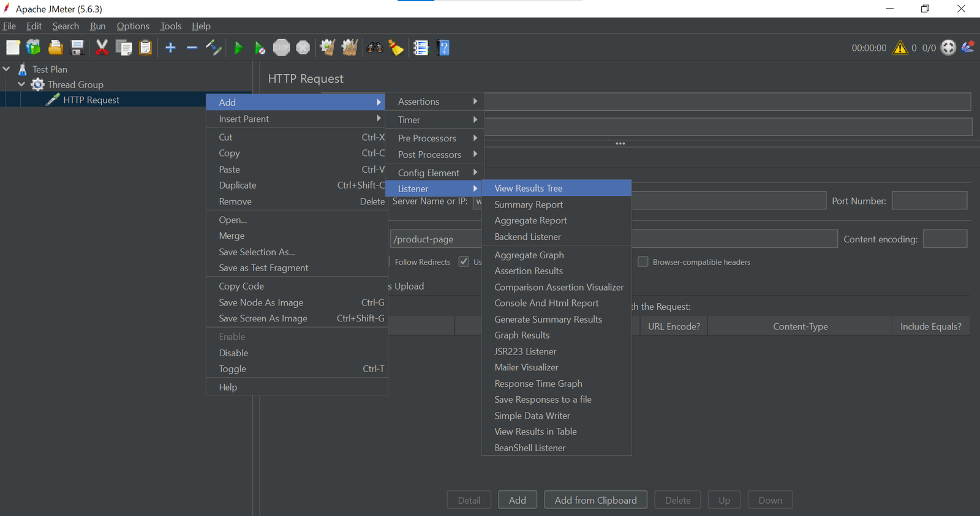Click the Add parameter button
980x516 pixels.
point(518,500)
